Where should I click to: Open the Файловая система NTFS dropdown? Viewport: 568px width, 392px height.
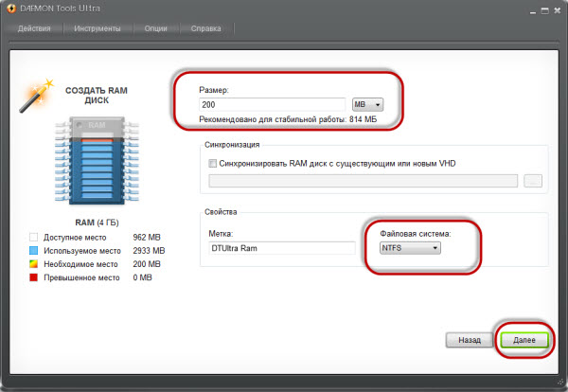(410, 248)
